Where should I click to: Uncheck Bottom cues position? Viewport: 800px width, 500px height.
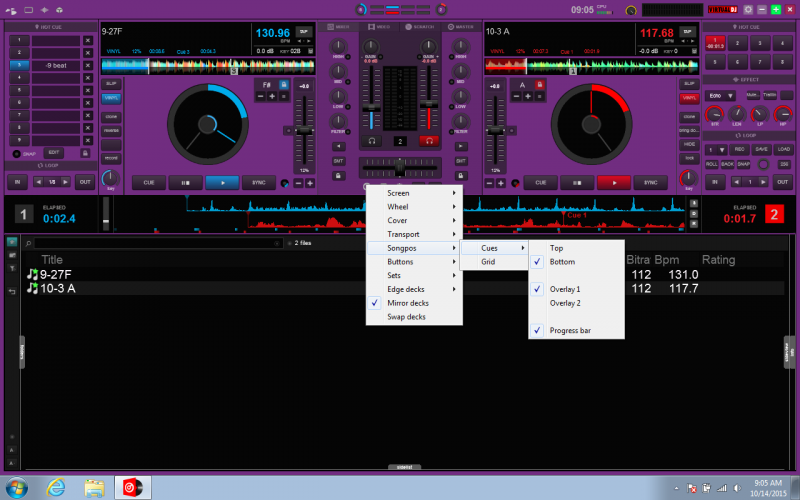point(577,262)
